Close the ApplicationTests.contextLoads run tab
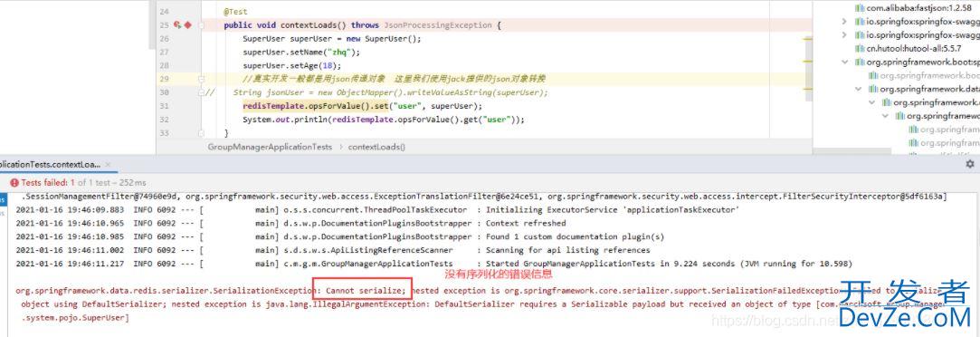The image size is (980, 337). 108,165
